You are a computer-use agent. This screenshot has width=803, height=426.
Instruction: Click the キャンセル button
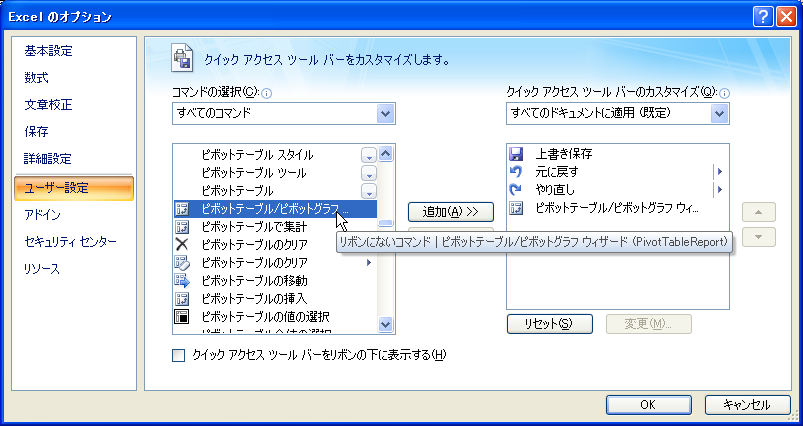coord(747,404)
